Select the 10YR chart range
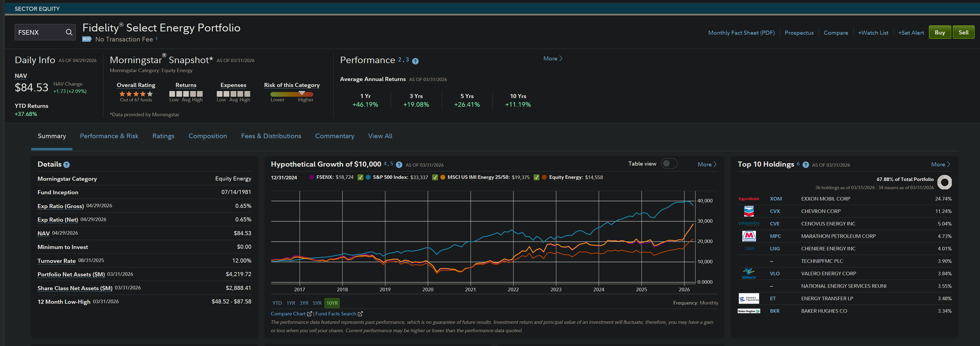The width and height of the screenshot is (980, 346). pos(332,303)
